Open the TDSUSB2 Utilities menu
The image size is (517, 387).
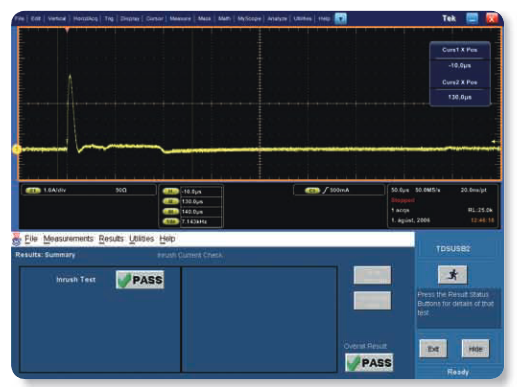click(x=142, y=239)
